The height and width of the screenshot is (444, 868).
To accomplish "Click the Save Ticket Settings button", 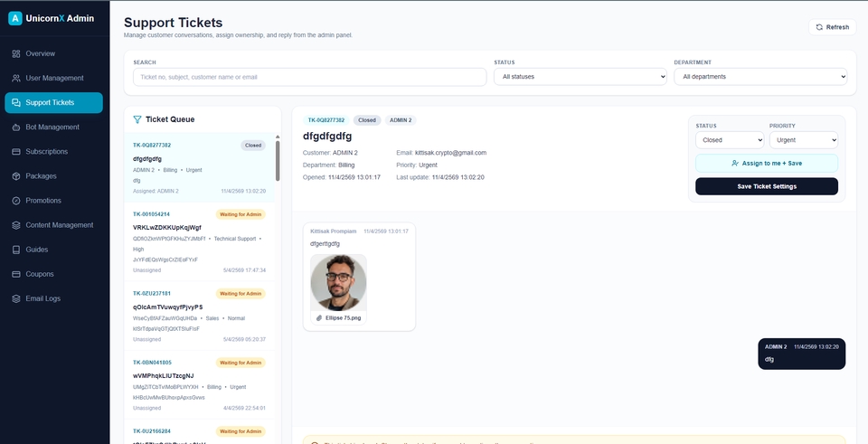I will point(766,186).
